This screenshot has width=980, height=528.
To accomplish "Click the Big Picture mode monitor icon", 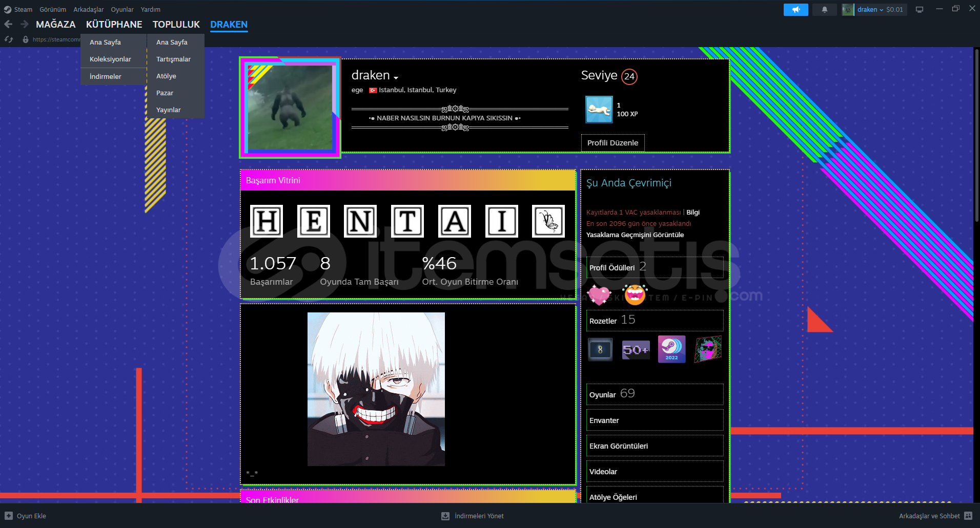I will [920, 9].
